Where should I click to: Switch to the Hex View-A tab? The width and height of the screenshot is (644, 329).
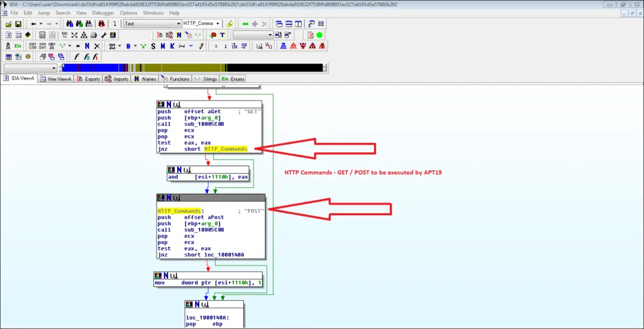56,79
